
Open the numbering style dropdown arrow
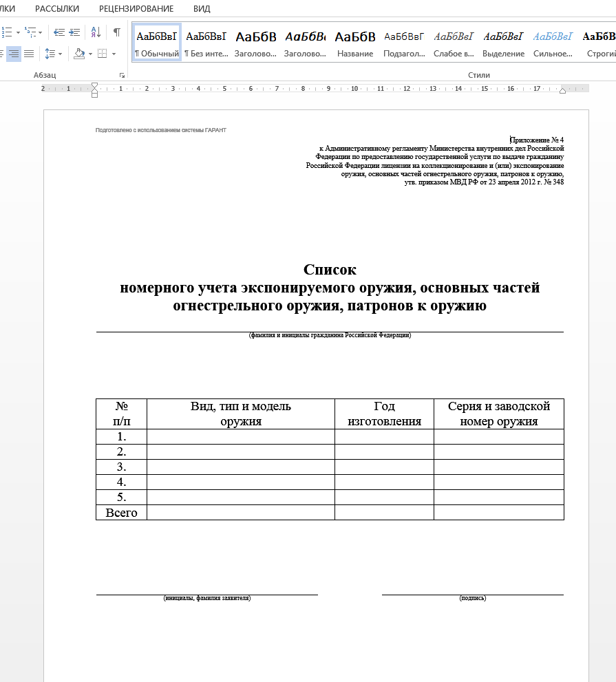[18, 32]
